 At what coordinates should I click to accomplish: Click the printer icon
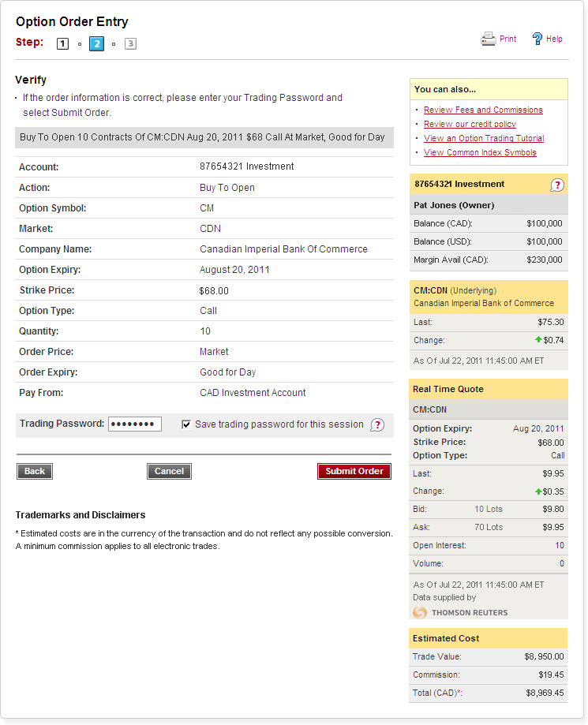pos(488,39)
